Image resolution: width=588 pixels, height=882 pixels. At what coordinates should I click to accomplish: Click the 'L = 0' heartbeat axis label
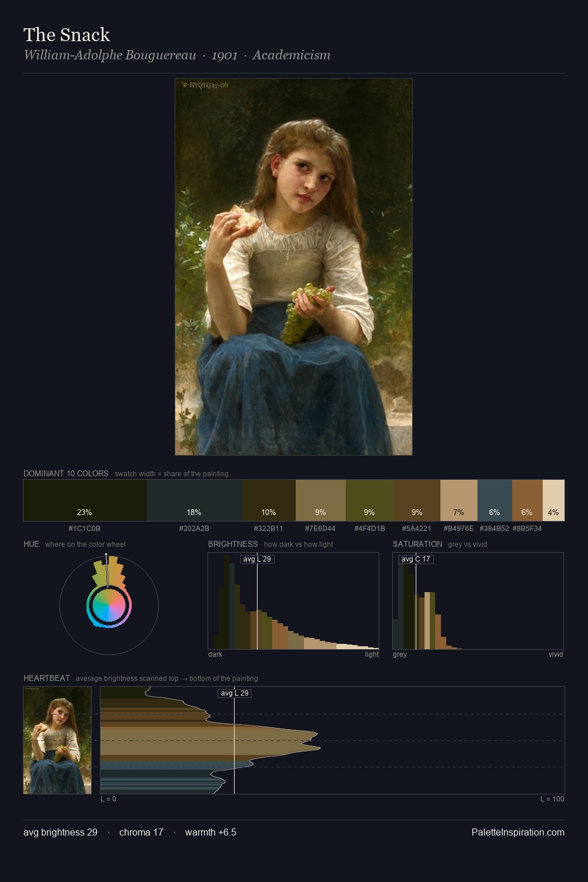pyautogui.click(x=108, y=799)
